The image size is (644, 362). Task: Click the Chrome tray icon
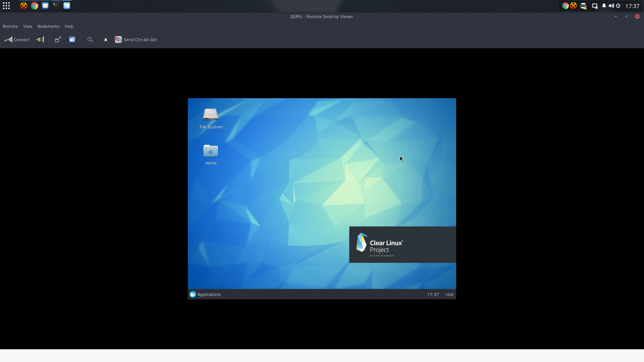pyautogui.click(x=565, y=6)
